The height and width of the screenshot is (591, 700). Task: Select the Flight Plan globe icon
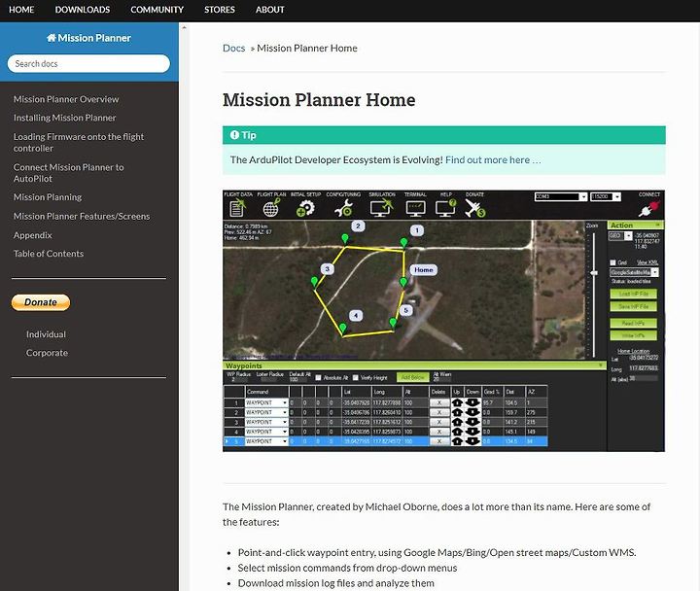tap(271, 208)
